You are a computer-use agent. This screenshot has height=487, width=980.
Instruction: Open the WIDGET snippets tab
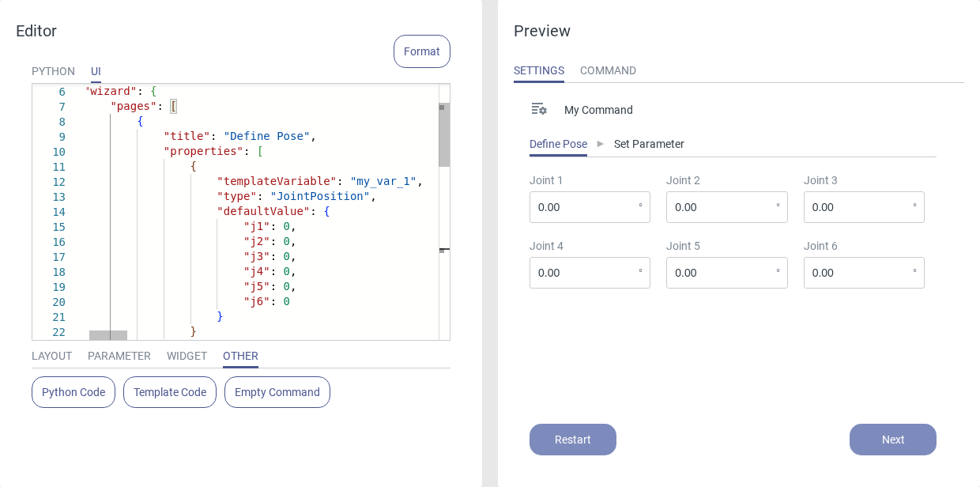click(x=187, y=356)
